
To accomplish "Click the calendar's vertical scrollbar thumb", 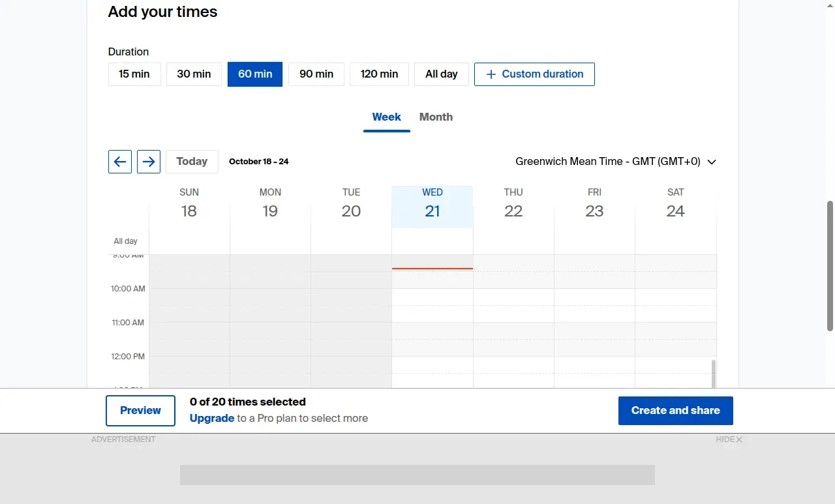I will [714, 374].
